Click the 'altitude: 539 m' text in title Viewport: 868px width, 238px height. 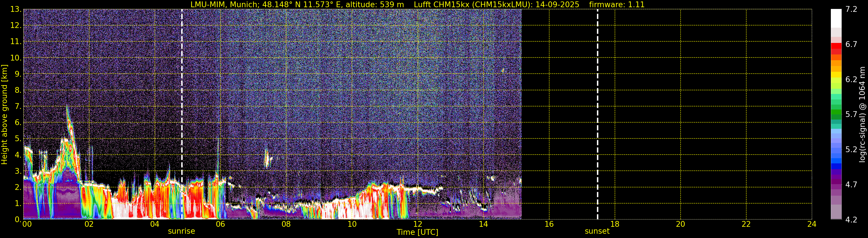[375, 5]
